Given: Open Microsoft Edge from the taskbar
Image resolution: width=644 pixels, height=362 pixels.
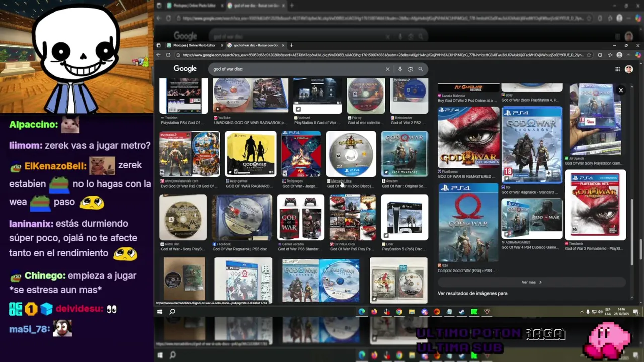Looking at the screenshot, I should pyautogui.click(x=362, y=312).
